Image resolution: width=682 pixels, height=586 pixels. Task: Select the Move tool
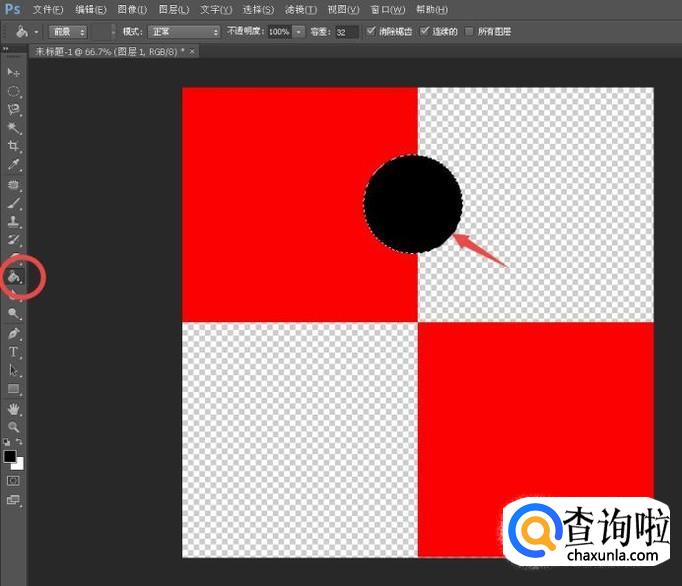pyautogui.click(x=14, y=72)
